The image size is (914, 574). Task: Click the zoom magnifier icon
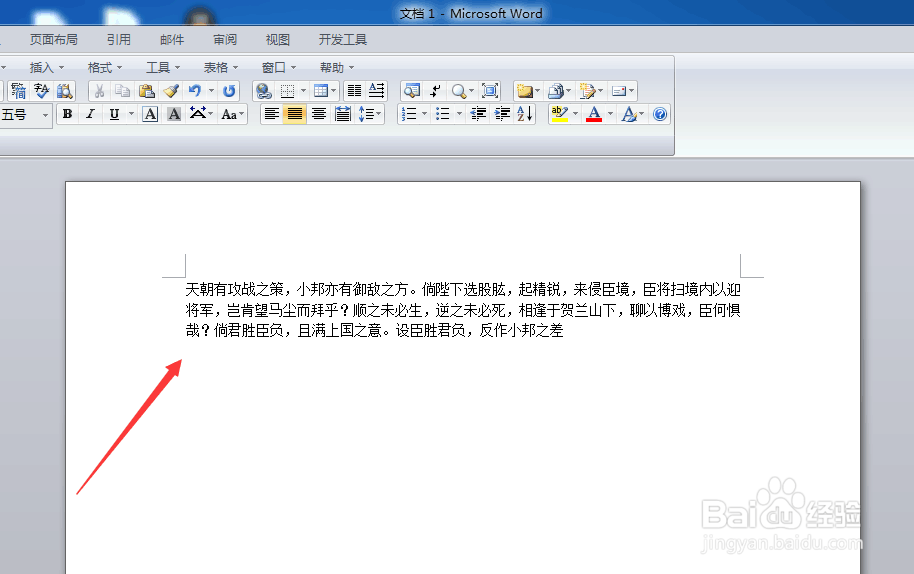point(459,91)
